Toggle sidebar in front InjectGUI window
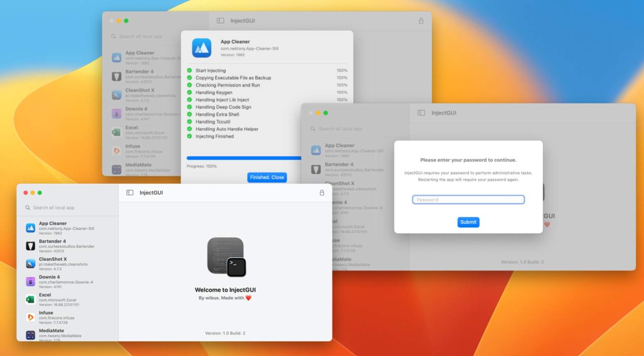Screen dimensions: 644x356 pos(130,193)
